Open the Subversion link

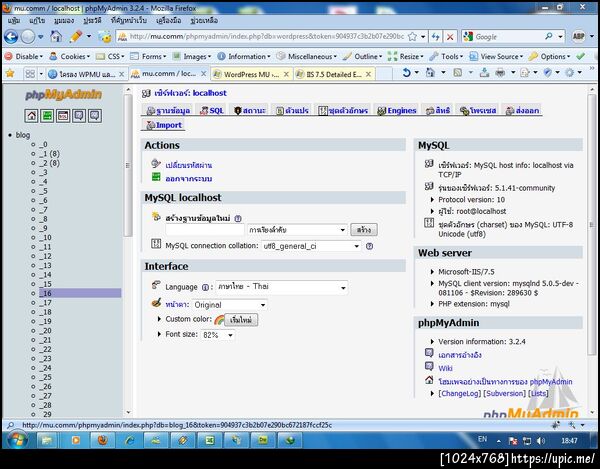[504, 393]
